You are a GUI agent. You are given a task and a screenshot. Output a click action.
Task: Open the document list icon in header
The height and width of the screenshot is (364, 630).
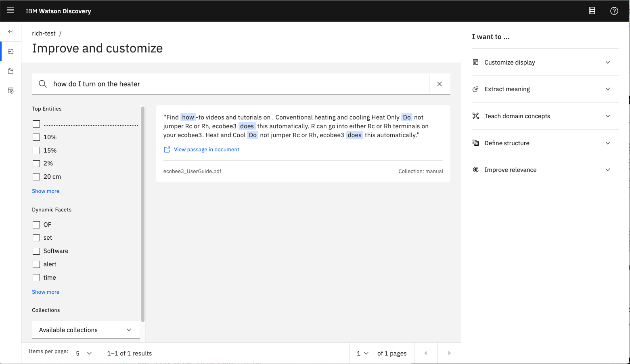[592, 11]
